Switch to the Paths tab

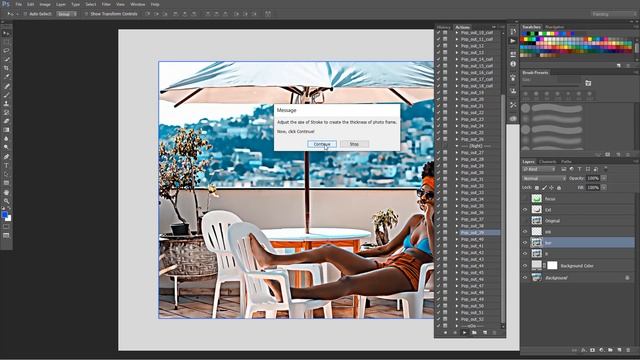point(566,162)
